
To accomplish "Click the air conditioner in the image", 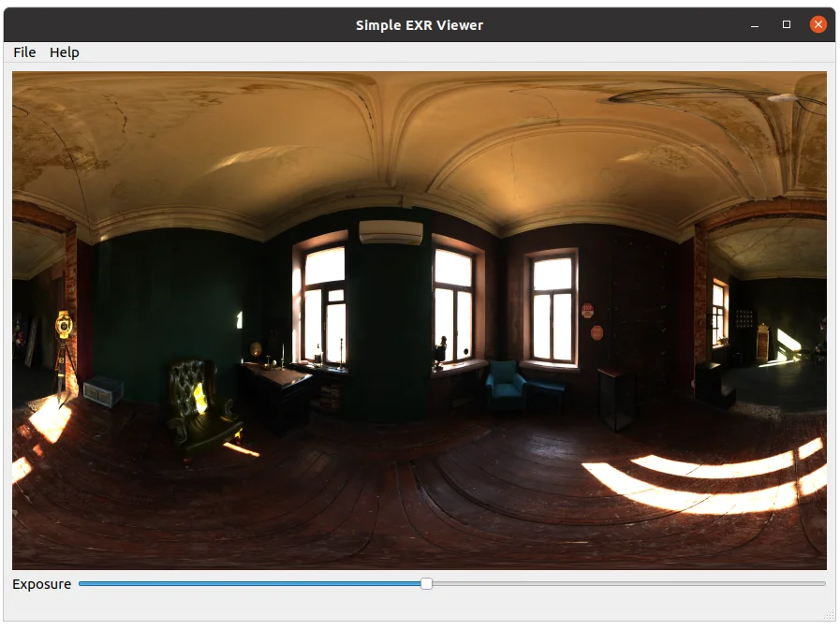I will (391, 232).
